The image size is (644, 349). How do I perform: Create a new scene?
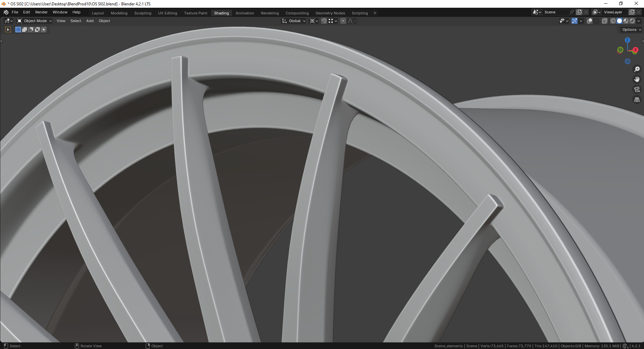(579, 12)
